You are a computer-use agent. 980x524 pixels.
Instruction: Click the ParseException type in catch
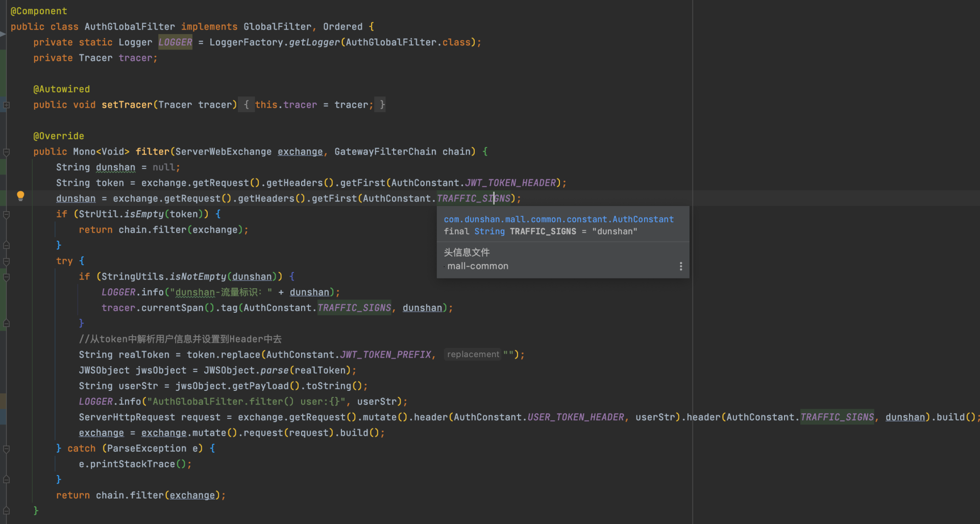pyautogui.click(x=146, y=448)
